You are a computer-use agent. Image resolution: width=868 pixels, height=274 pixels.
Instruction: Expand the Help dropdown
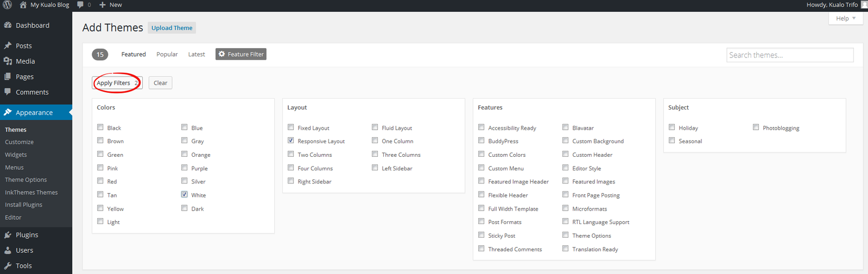tap(846, 18)
